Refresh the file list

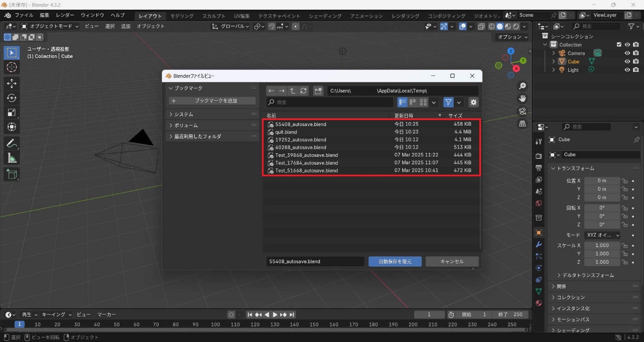(x=303, y=91)
